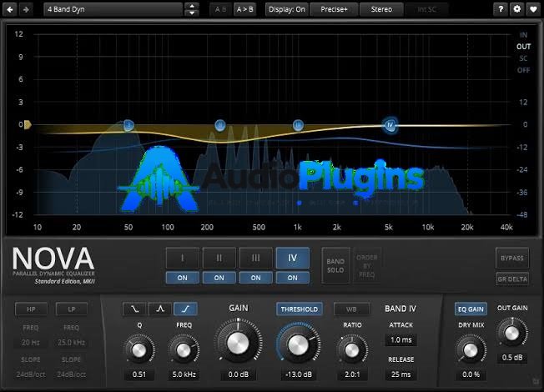Click the THRESHOLD knob
Image resolution: width=544 pixels, height=392 pixels.
(x=298, y=344)
